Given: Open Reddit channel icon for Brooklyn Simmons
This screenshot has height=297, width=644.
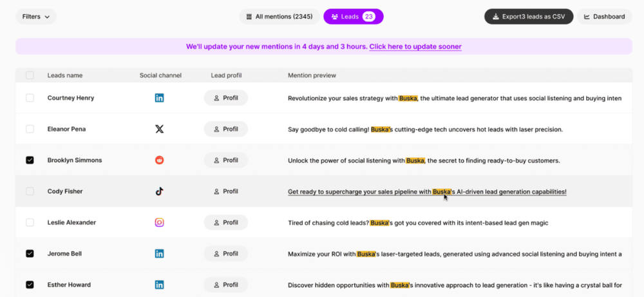Looking at the screenshot, I should point(159,160).
